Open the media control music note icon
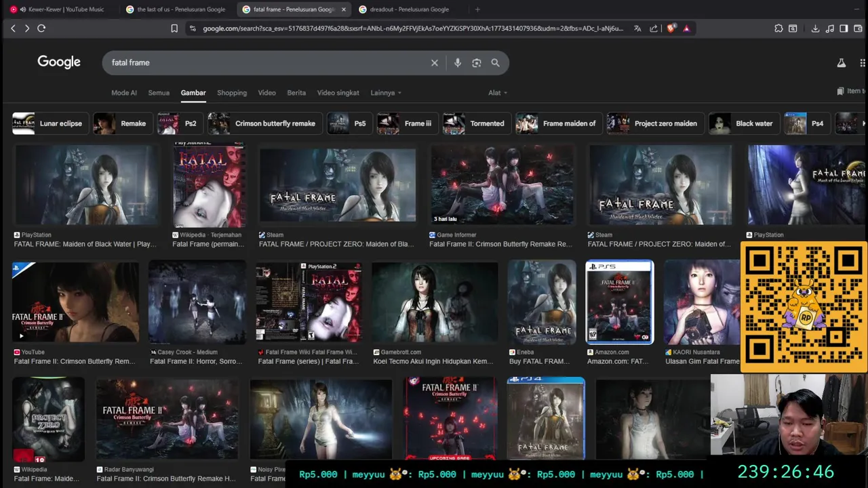Screen dimensions: 868x488 tap(829, 28)
